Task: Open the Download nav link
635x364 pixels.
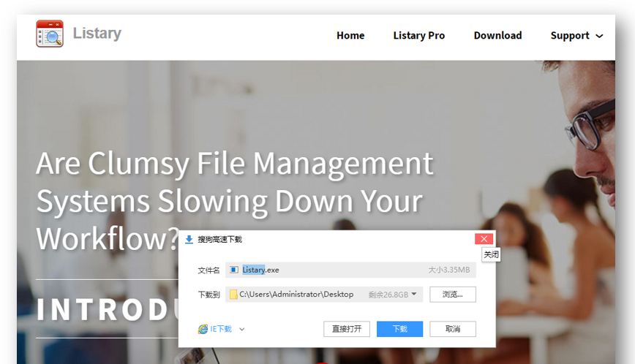Action: coord(497,36)
